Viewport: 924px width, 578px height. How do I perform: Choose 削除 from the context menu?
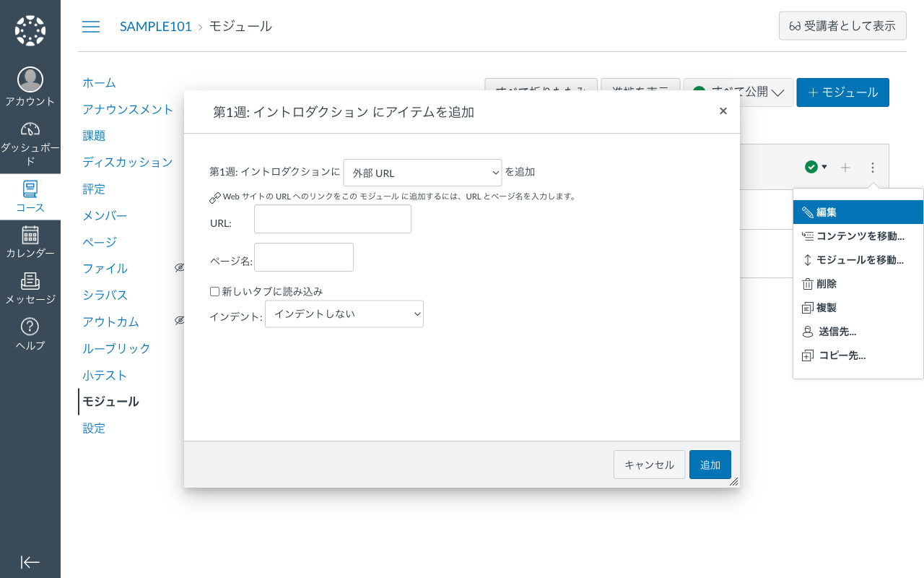(x=828, y=283)
